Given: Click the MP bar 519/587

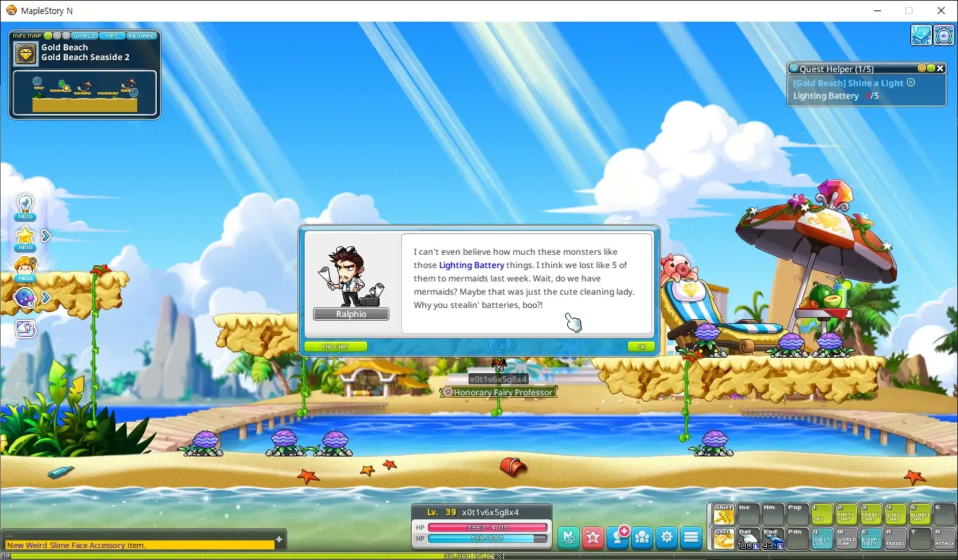Looking at the screenshot, I should click(487, 538).
